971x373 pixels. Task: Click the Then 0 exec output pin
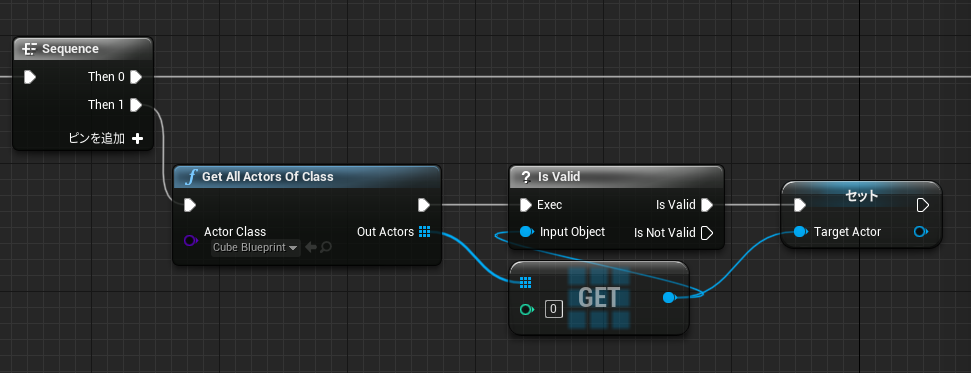(136, 77)
